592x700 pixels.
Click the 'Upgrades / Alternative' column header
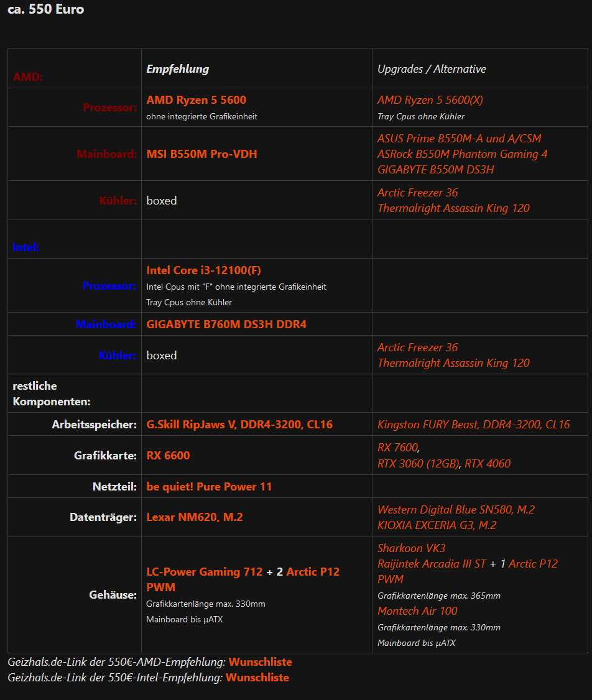coord(432,69)
